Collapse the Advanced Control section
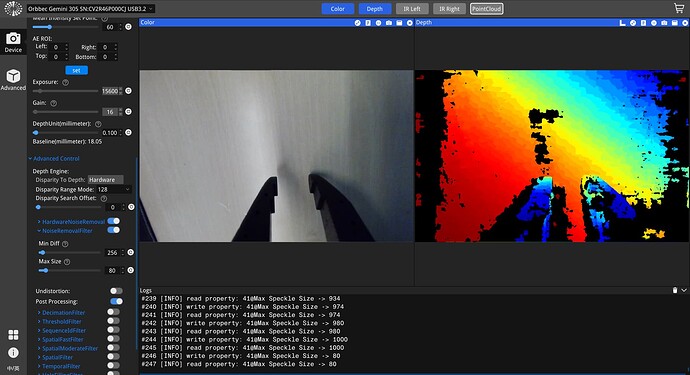690x375 pixels. [54, 158]
